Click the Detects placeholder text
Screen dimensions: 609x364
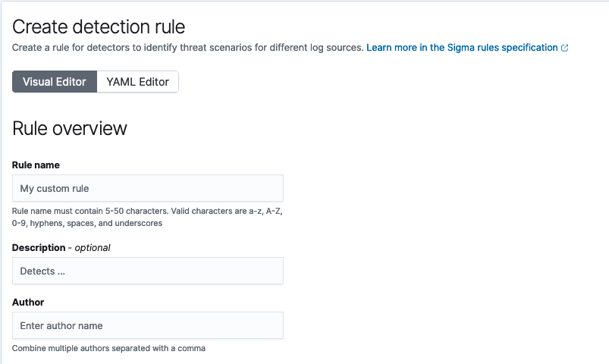[x=42, y=271]
